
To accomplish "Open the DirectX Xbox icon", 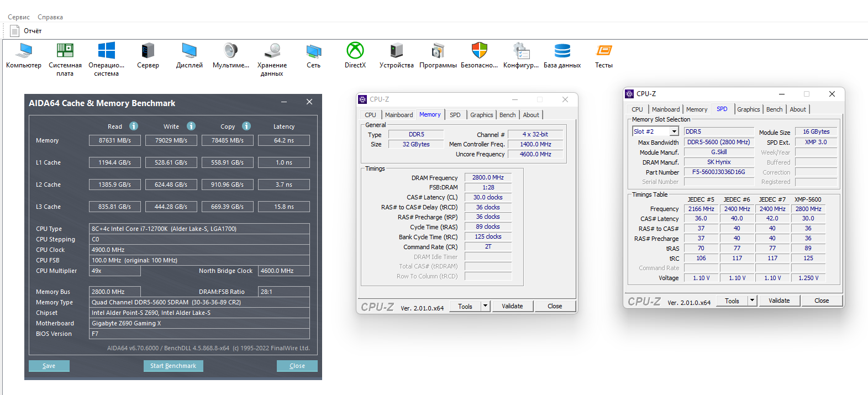I will click(x=355, y=51).
